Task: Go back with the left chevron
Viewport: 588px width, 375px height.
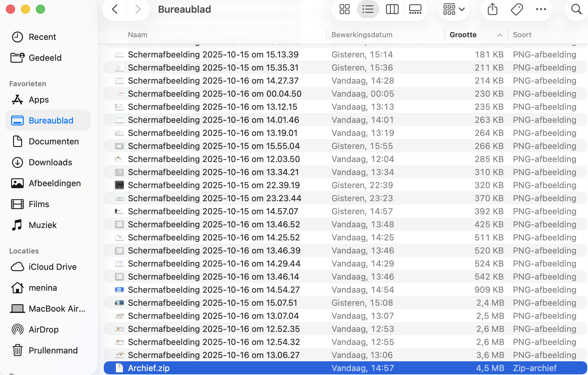Action: 115,9
